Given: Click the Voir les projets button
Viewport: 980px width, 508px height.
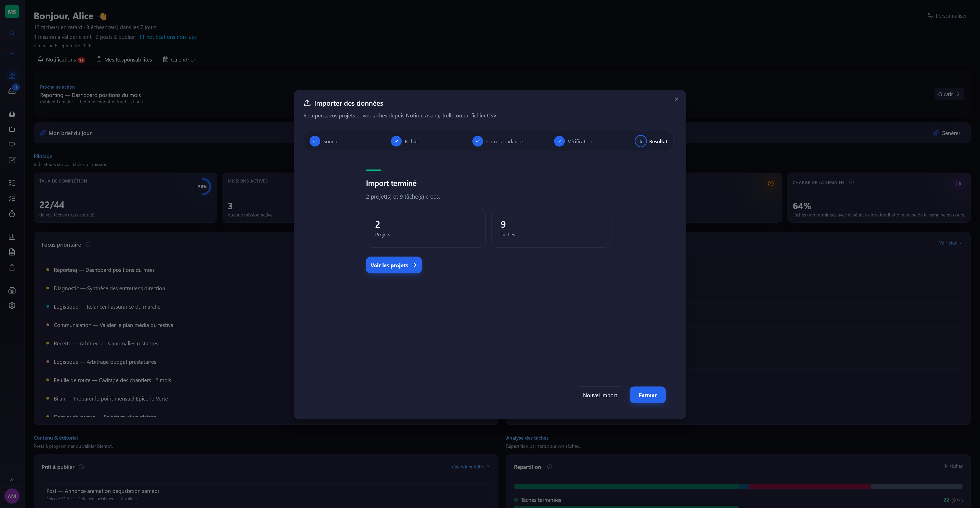Looking at the screenshot, I should coord(394,265).
